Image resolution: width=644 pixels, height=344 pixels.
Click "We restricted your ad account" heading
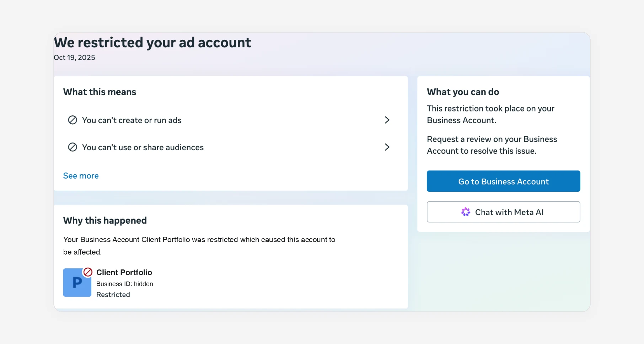tap(152, 43)
